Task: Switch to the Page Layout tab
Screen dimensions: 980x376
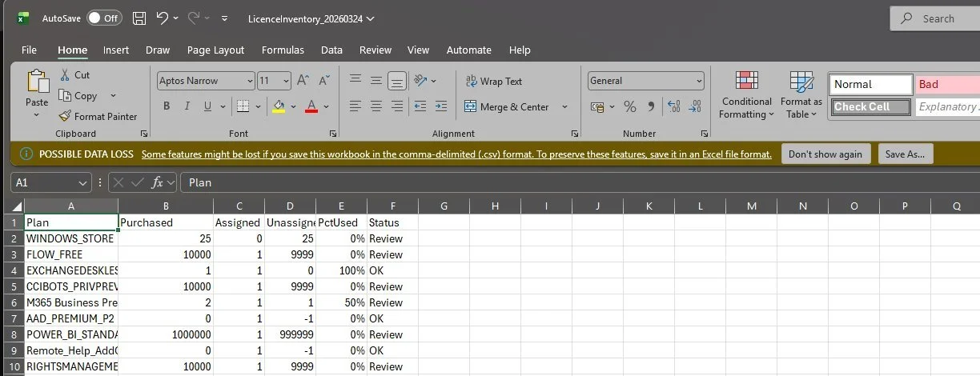Action: (215, 50)
